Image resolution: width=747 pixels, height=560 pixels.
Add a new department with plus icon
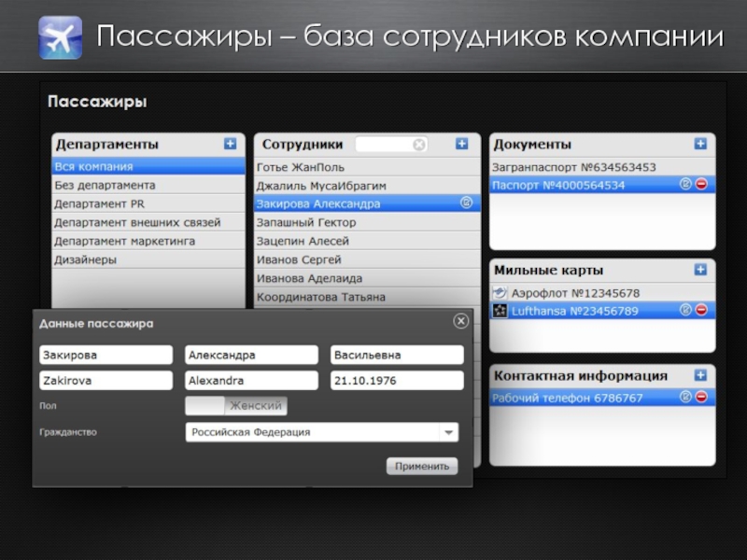click(230, 144)
